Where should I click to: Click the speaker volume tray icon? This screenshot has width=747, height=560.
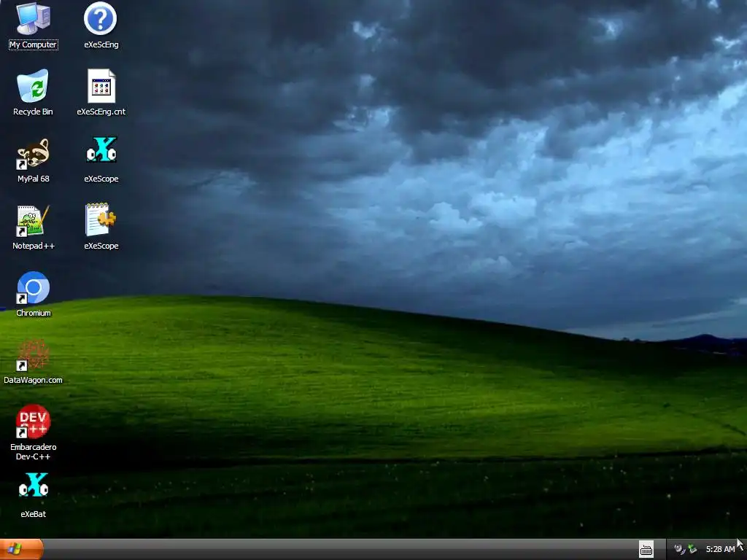pyautogui.click(x=679, y=550)
